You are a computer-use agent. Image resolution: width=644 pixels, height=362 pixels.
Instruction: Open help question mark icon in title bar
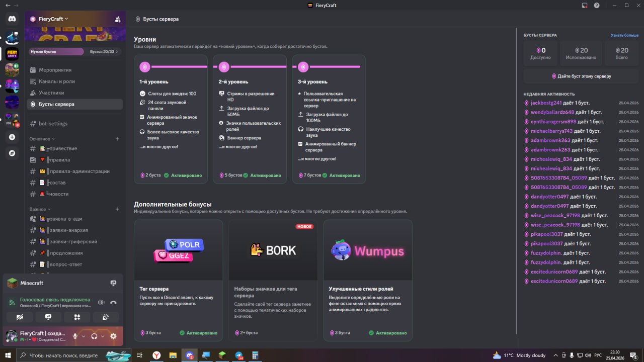tap(597, 5)
